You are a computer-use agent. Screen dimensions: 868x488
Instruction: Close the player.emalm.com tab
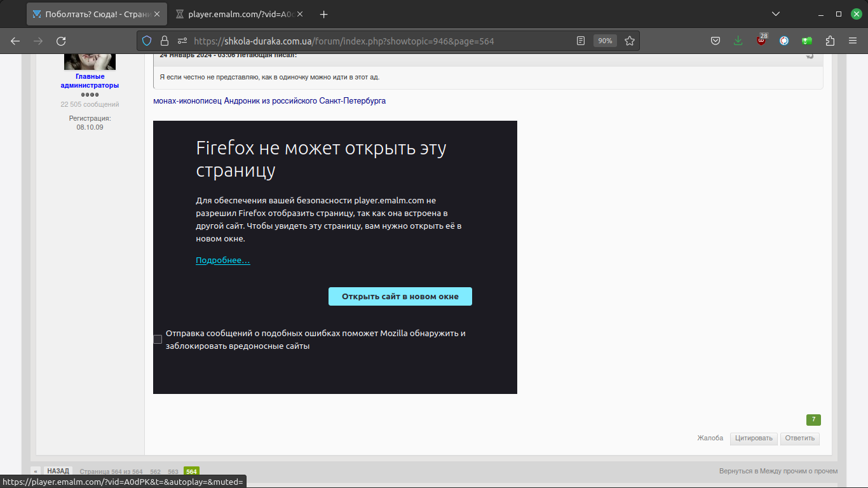(x=300, y=14)
